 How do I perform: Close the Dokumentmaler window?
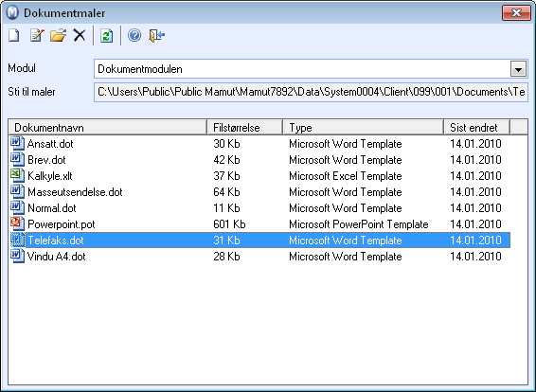516,13
